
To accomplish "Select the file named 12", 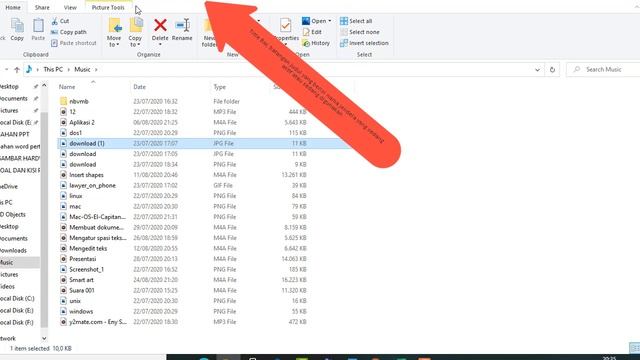I will [x=72, y=112].
